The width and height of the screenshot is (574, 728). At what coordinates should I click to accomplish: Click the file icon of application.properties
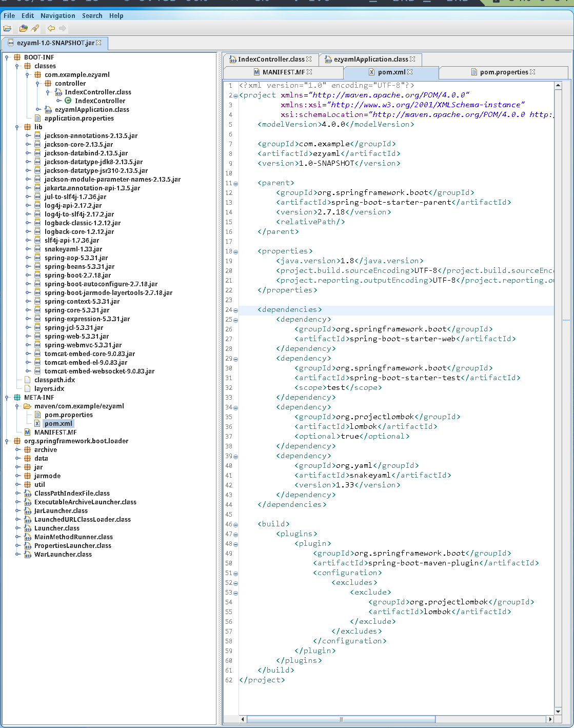click(37, 119)
